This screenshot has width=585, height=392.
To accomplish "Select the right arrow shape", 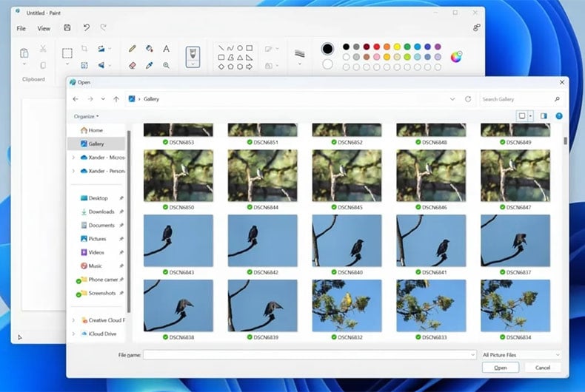I will 250,67.
